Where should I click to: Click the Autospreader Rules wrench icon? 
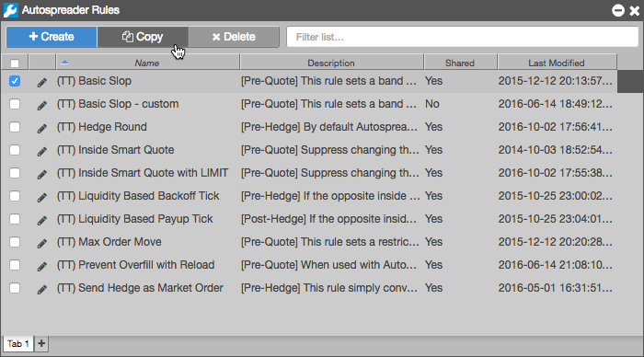pyautogui.click(x=11, y=10)
